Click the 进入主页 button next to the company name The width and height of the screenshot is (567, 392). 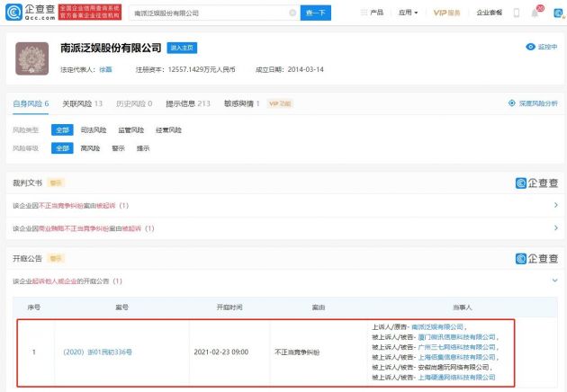click(182, 48)
